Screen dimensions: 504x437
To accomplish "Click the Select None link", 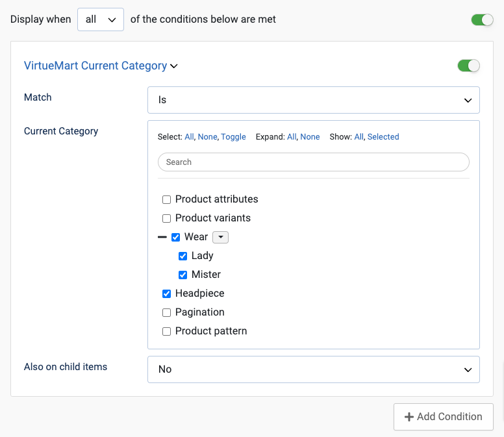I will point(207,137).
